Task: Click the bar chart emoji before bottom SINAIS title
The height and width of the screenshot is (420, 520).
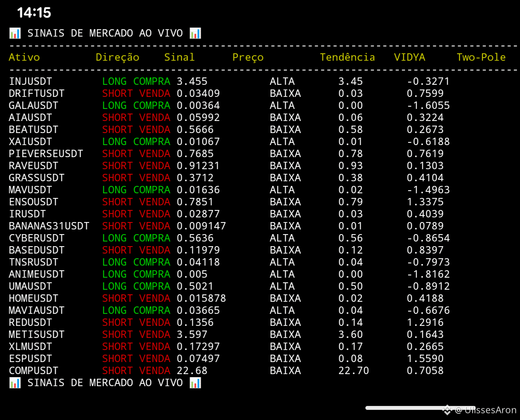Action: 15,383
